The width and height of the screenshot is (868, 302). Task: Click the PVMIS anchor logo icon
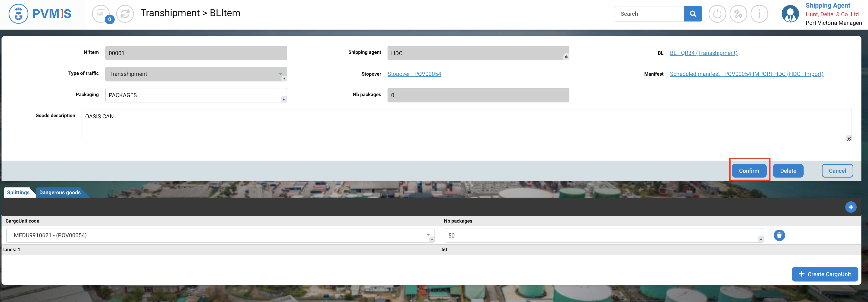[x=18, y=14]
